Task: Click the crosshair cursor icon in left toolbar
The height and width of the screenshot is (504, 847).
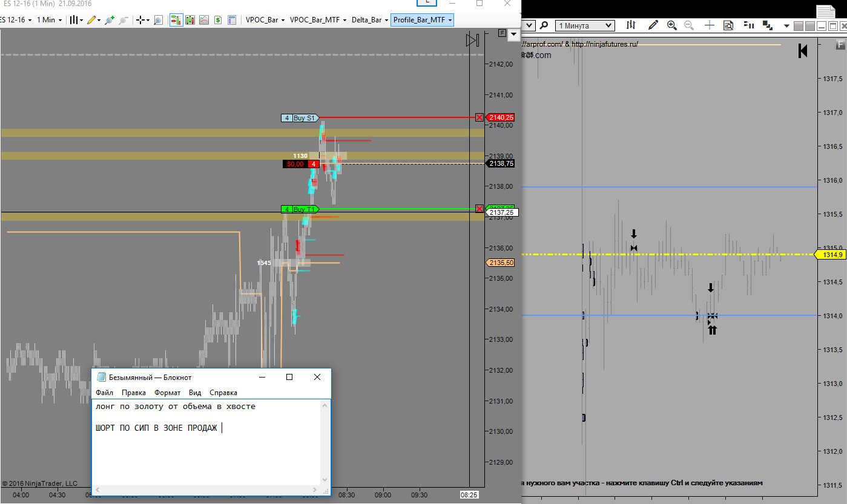Action: point(141,20)
